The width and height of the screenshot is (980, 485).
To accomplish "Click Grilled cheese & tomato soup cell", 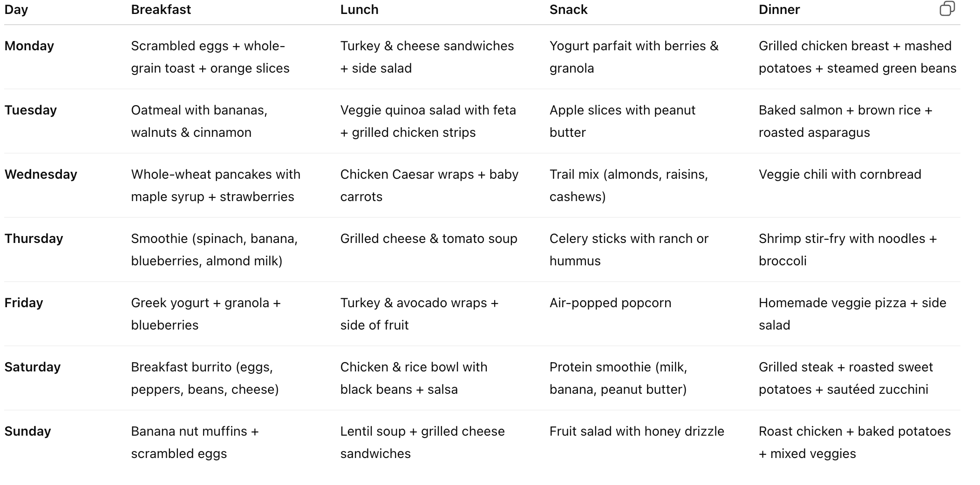I will (x=429, y=239).
